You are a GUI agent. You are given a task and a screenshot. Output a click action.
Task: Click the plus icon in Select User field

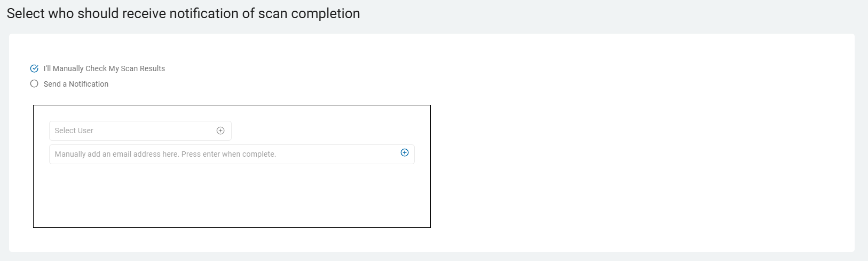coord(220,130)
